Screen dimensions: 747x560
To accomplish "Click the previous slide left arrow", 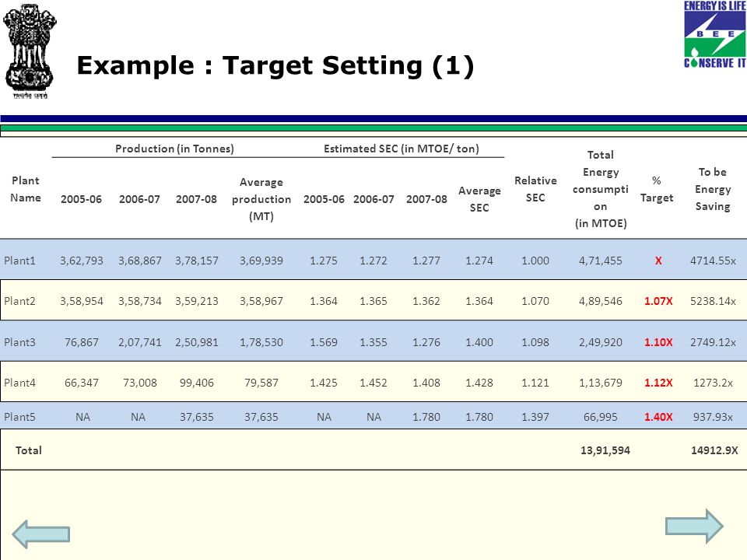I will [x=41, y=534].
